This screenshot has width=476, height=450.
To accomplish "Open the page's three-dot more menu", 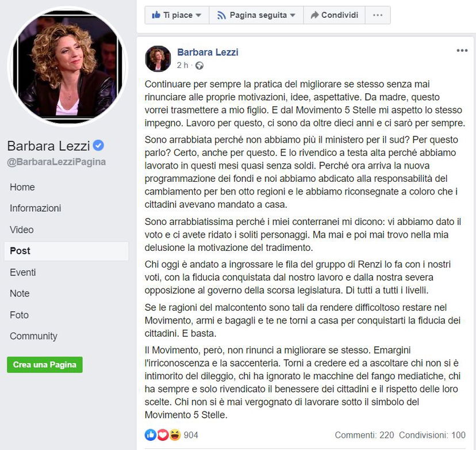I will click(377, 15).
